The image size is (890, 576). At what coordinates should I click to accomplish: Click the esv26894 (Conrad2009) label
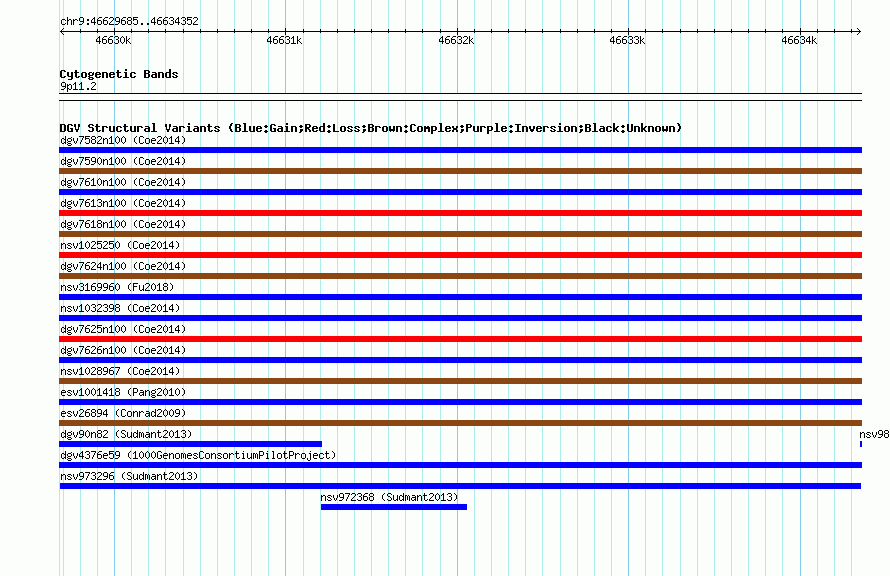[x=123, y=413]
